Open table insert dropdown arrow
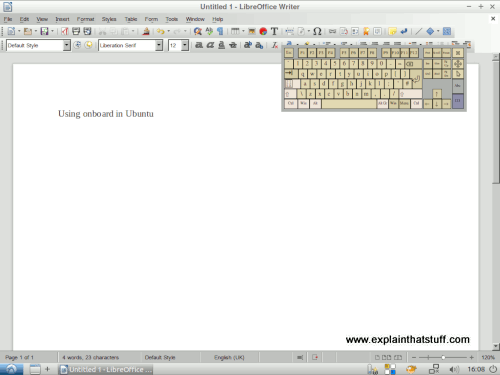 click(x=243, y=31)
